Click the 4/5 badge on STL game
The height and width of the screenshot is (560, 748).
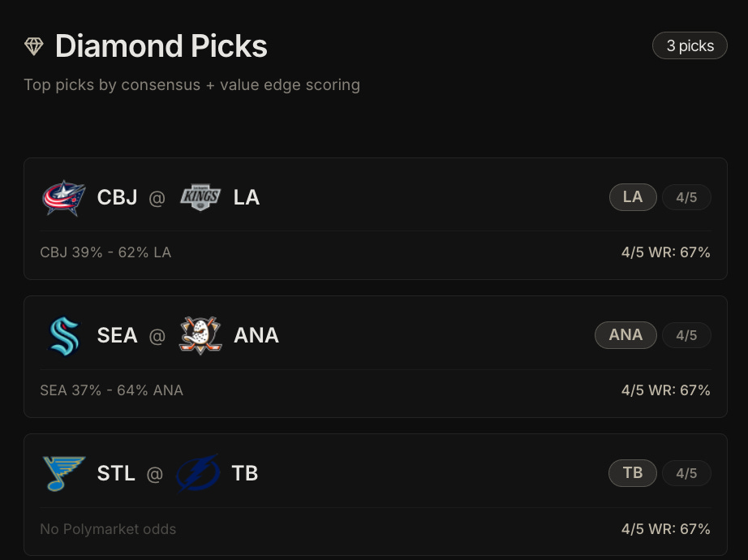[686, 474]
